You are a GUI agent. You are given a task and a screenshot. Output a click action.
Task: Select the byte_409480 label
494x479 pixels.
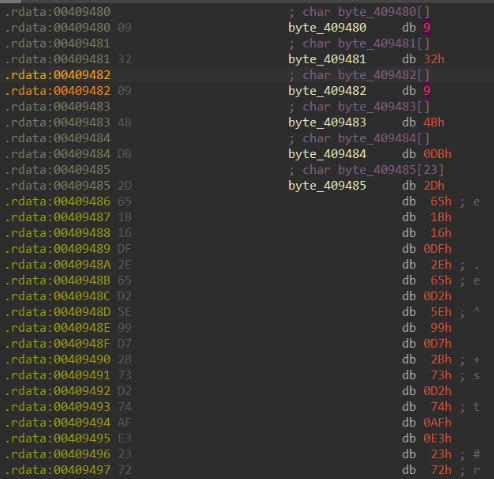(x=327, y=28)
